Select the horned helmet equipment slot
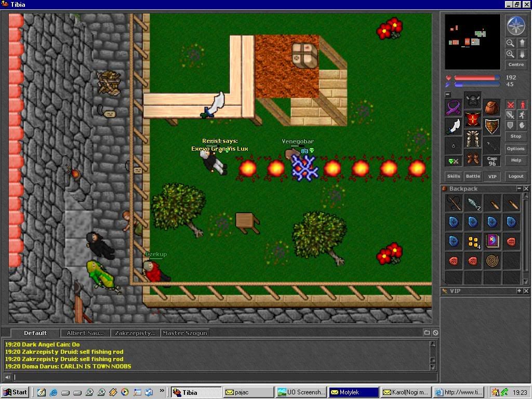Image resolution: width=532 pixels, height=399 pixels. (x=473, y=100)
